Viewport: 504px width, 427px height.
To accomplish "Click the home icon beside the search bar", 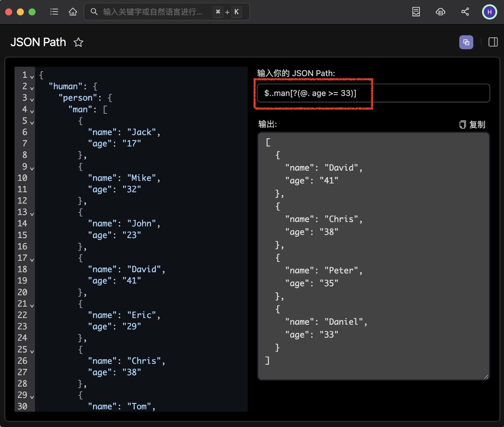I will click(73, 12).
